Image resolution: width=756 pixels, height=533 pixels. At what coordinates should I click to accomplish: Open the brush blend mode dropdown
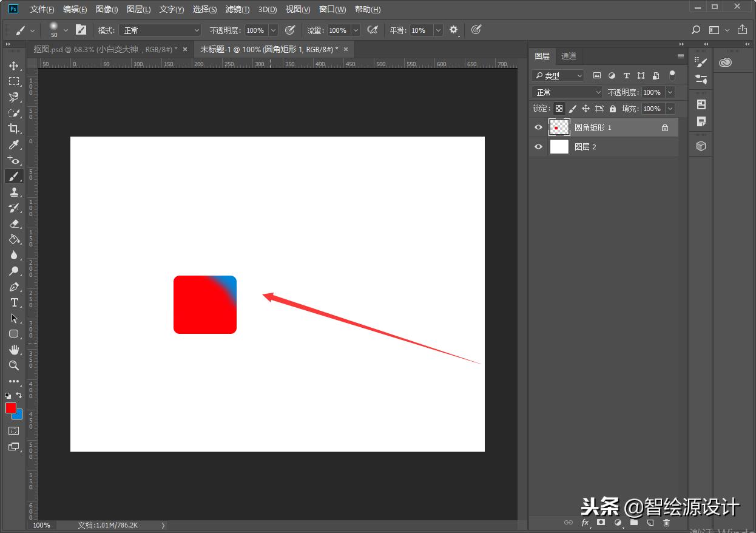[160, 30]
